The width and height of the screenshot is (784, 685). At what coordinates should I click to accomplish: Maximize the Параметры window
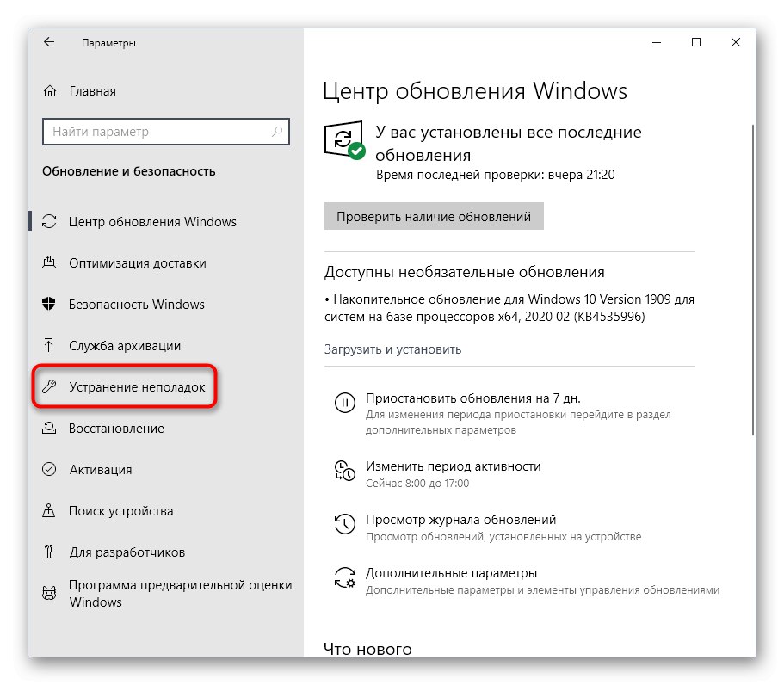(x=695, y=42)
